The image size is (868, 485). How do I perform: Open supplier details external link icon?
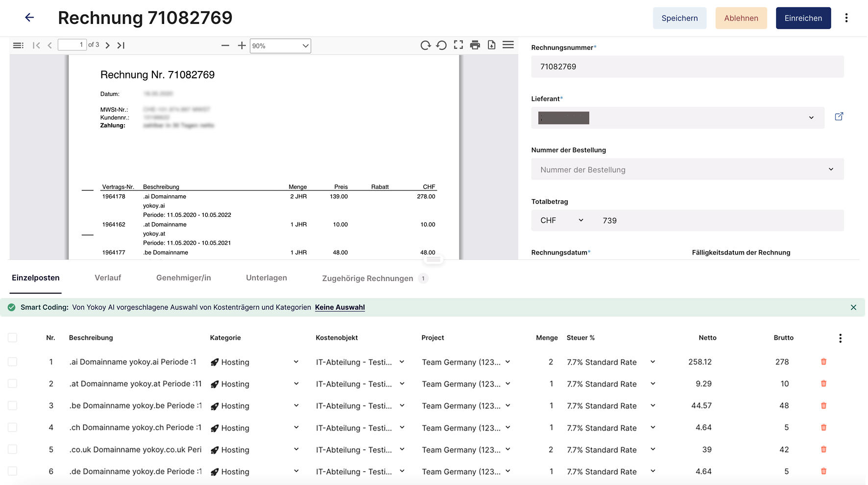click(839, 116)
